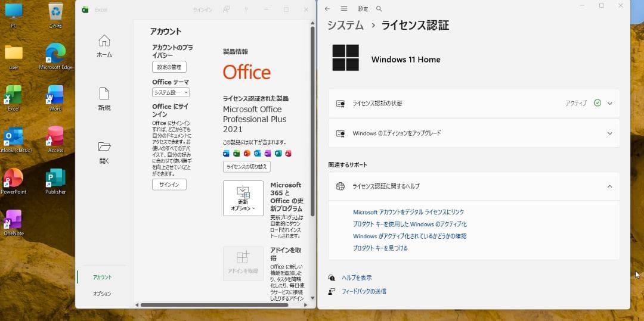
Task: Open Excel help question mark icon
Action: 246,10
